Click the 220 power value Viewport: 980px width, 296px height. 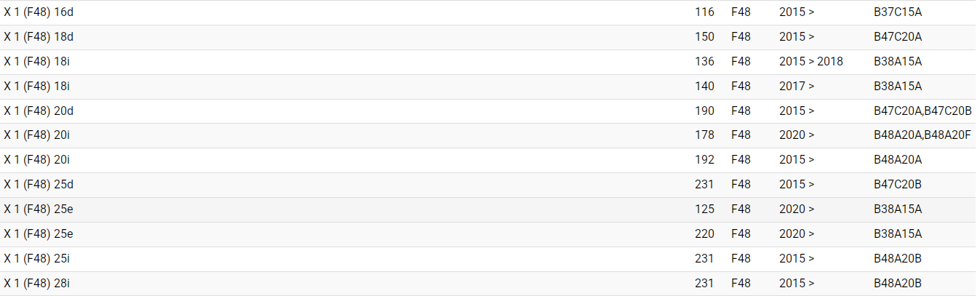pos(704,234)
